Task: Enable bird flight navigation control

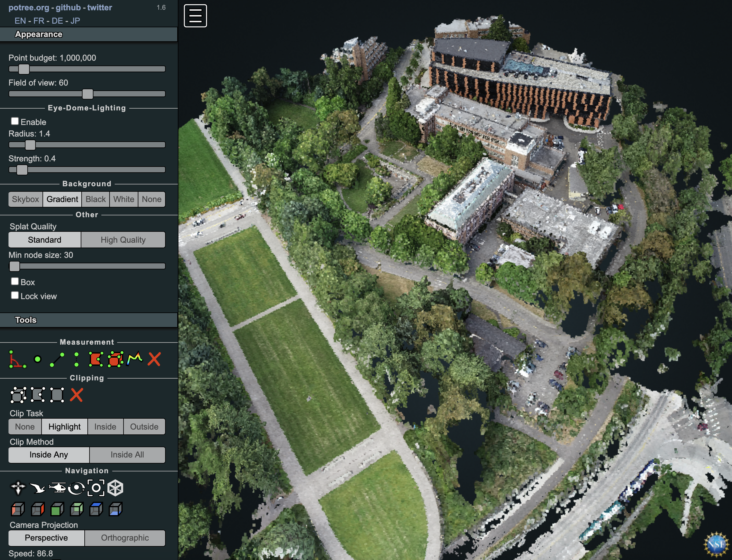Action: tap(37, 488)
